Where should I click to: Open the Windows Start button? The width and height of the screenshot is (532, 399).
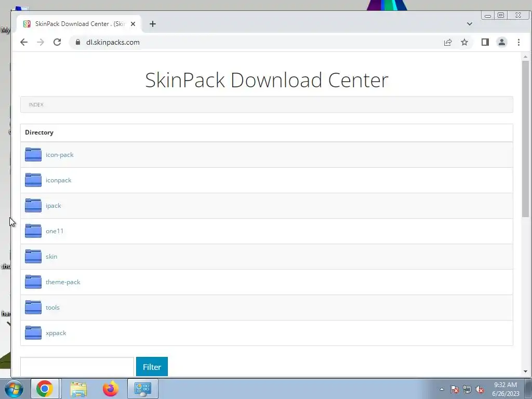pos(14,389)
